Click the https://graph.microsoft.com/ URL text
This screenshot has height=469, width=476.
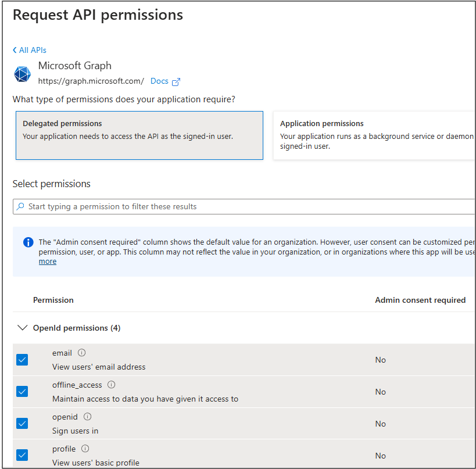tap(91, 81)
